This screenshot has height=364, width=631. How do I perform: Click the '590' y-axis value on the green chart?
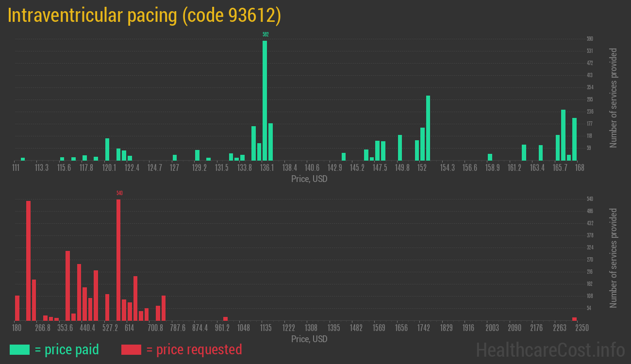pos(590,39)
